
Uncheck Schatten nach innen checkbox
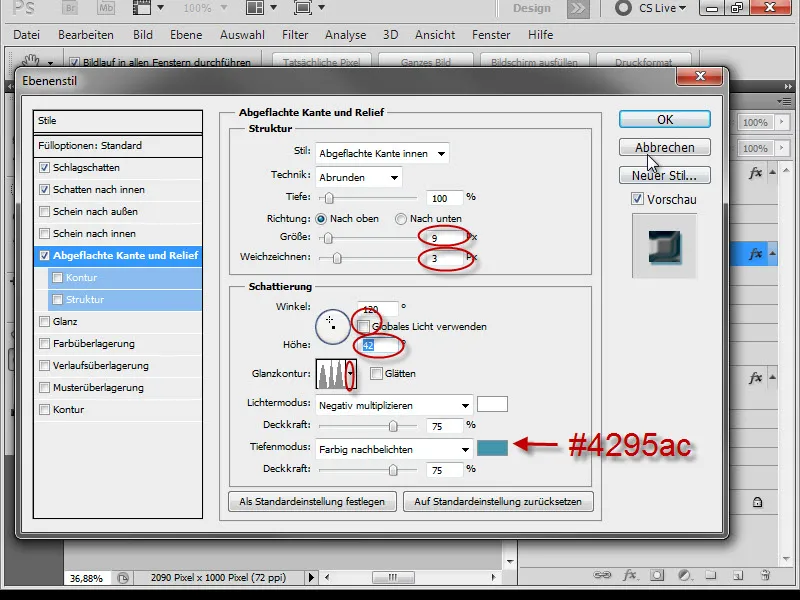click(44, 189)
